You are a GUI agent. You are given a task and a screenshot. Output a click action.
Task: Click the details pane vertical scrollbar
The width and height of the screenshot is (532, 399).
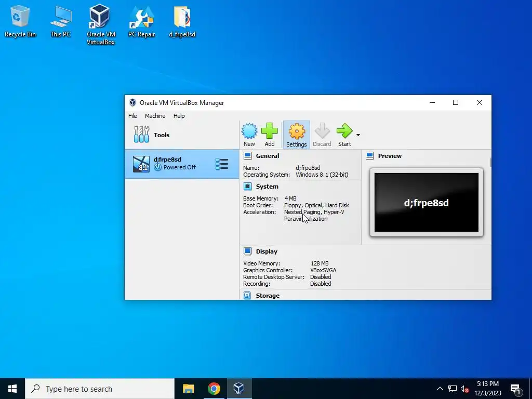coord(490,162)
